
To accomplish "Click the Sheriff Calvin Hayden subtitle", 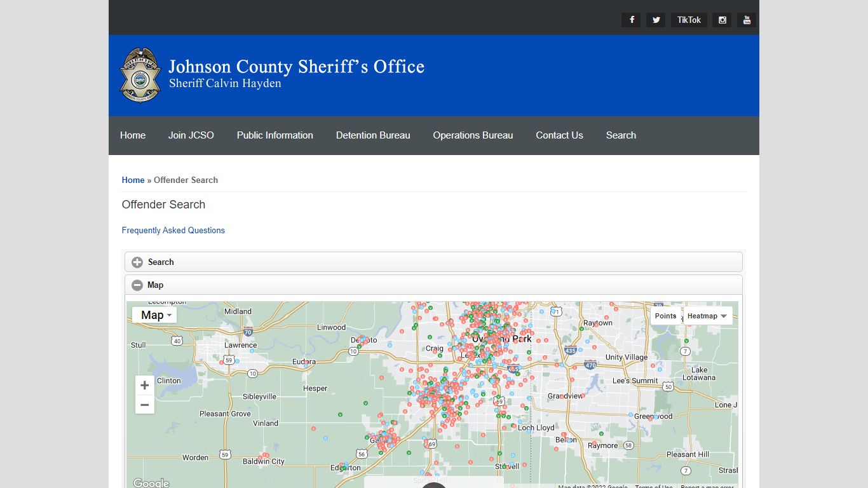I will [x=225, y=83].
